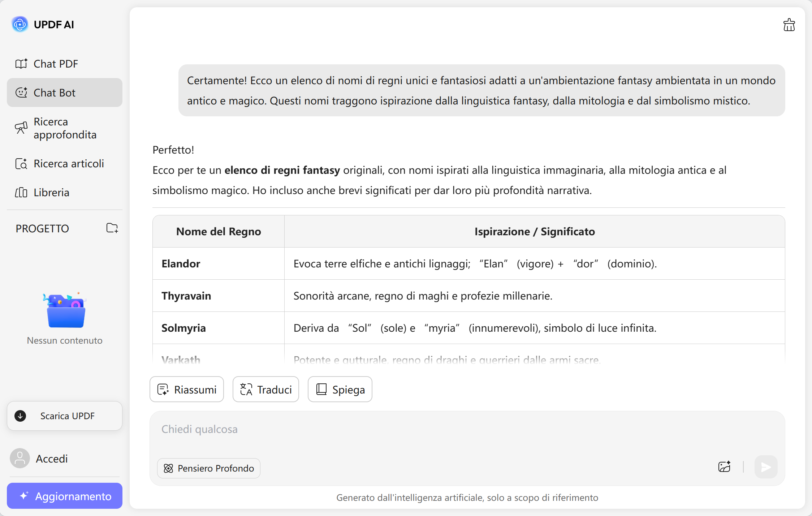Click the image upload icon
This screenshot has height=516, width=812.
pos(724,467)
